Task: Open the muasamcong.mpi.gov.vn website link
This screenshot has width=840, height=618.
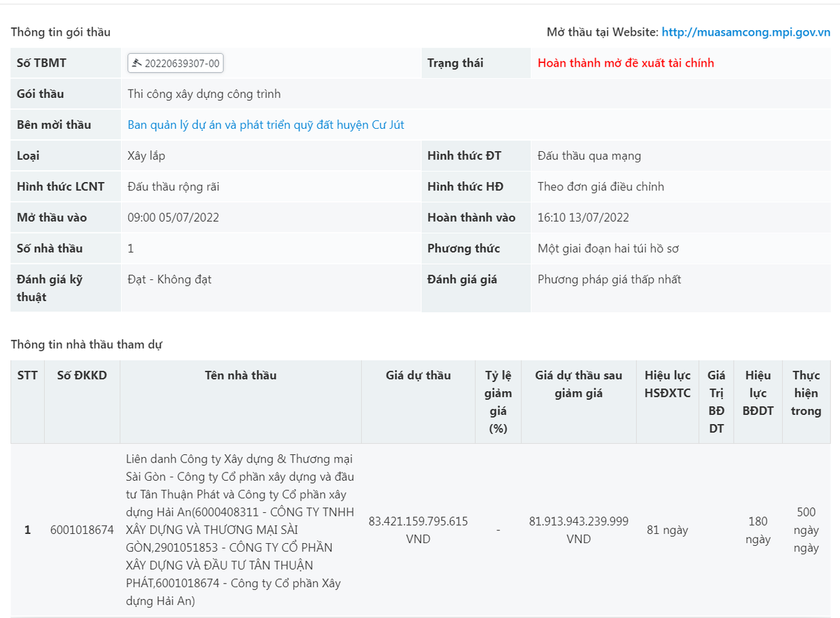Action: [x=745, y=32]
